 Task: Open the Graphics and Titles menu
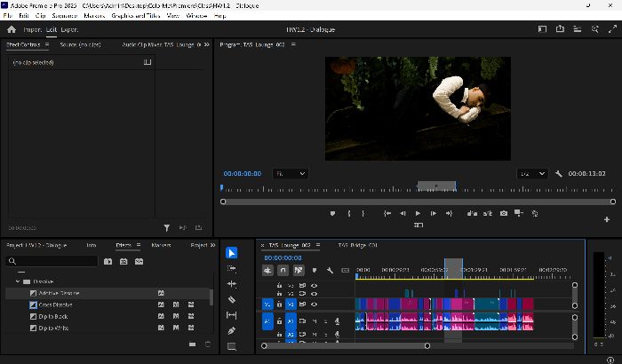click(x=136, y=15)
